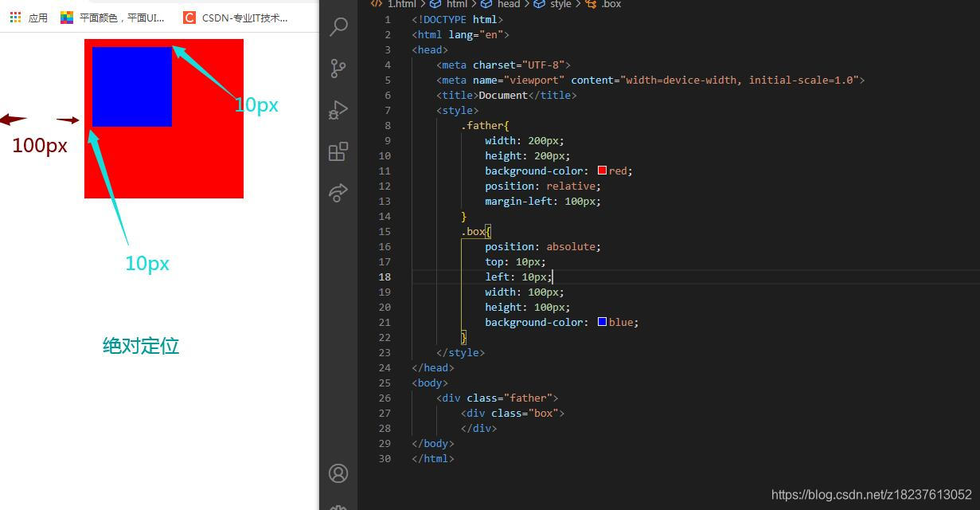This screenshot has height=510, width=980.
Task: Select line number 30 in the gutter
Action: [x=385, y=458]
